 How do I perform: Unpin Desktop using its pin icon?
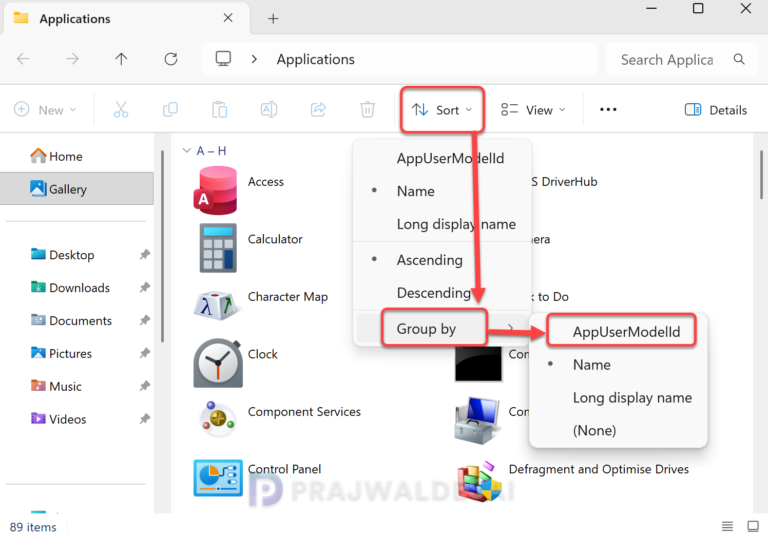point(144,255)
